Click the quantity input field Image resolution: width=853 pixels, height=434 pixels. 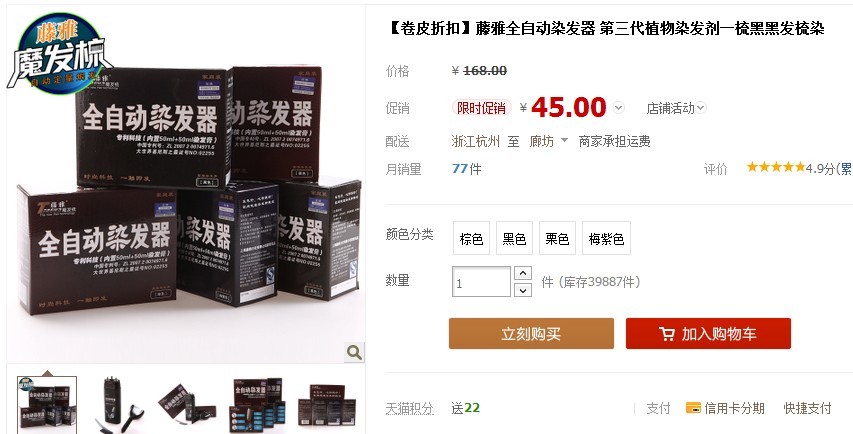point(481,282)
